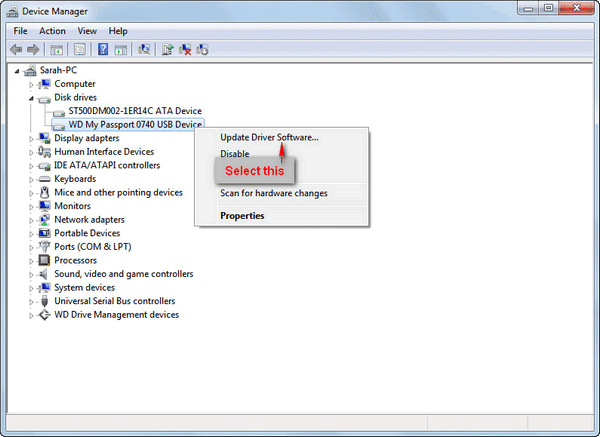This screenshot has width=600, height=437.
Task: Click the Network adapters icon
Action: click(x=44, y=220)
